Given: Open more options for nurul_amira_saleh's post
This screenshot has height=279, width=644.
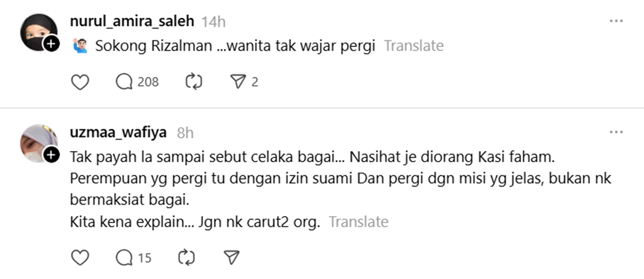Looking at the screenshot, I should (616, 21).
